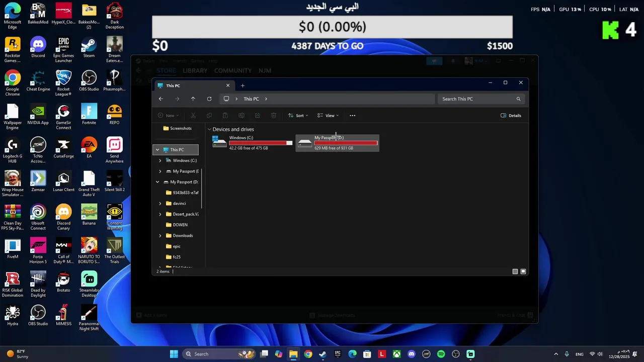Refresh the This PC view

click(209, 99)
